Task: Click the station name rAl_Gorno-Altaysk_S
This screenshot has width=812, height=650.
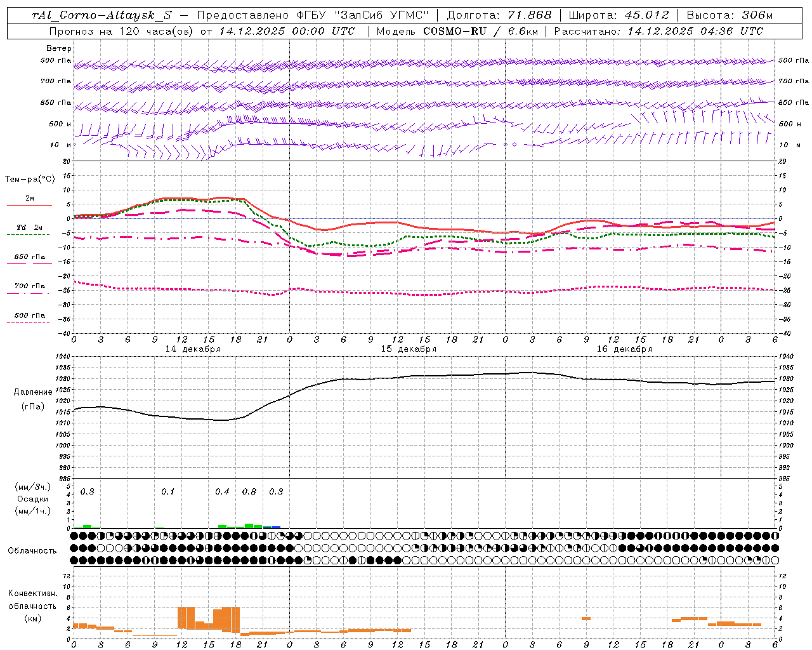Action: (x=102, y=15)
